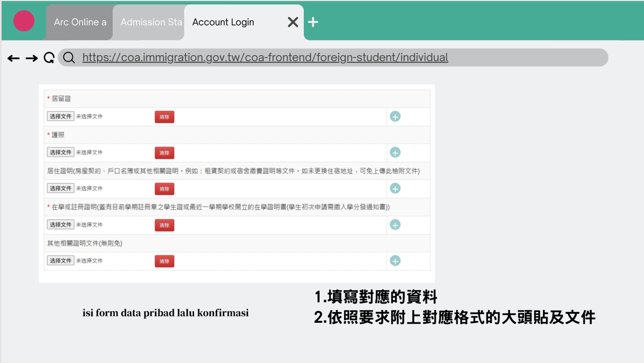Click the green add icon for 居住證明 documents

coord(395,188)
